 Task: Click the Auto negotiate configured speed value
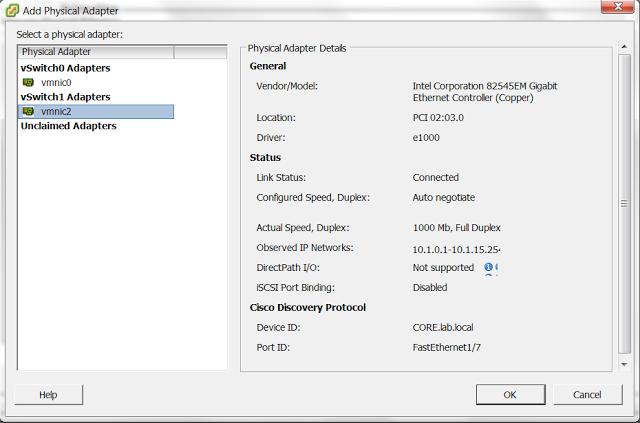444,198
